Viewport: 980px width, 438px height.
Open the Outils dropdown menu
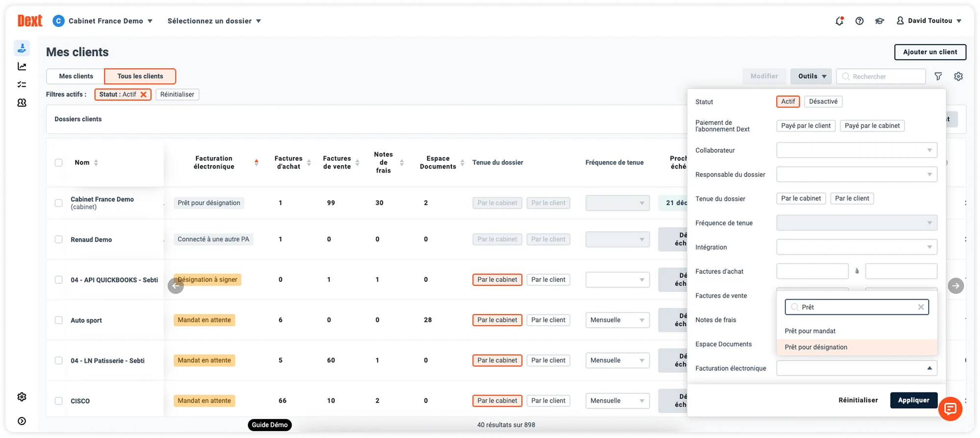click(x=811, y=76)
